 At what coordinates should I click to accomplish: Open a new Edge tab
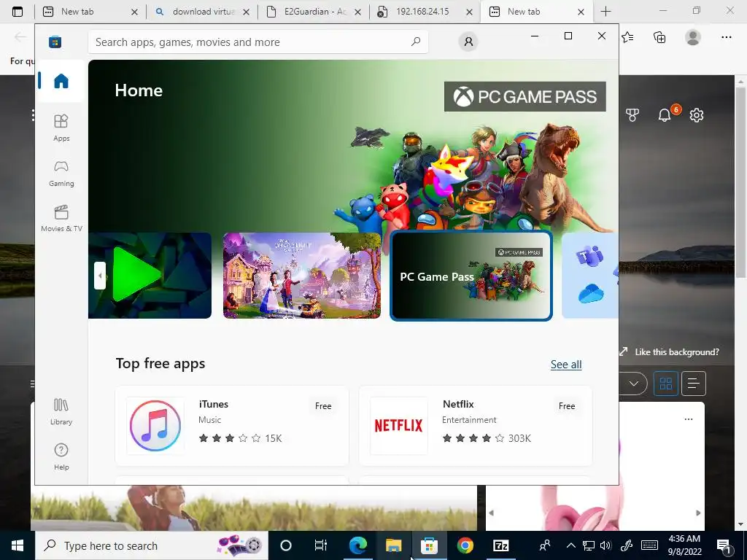coord(605,12)
